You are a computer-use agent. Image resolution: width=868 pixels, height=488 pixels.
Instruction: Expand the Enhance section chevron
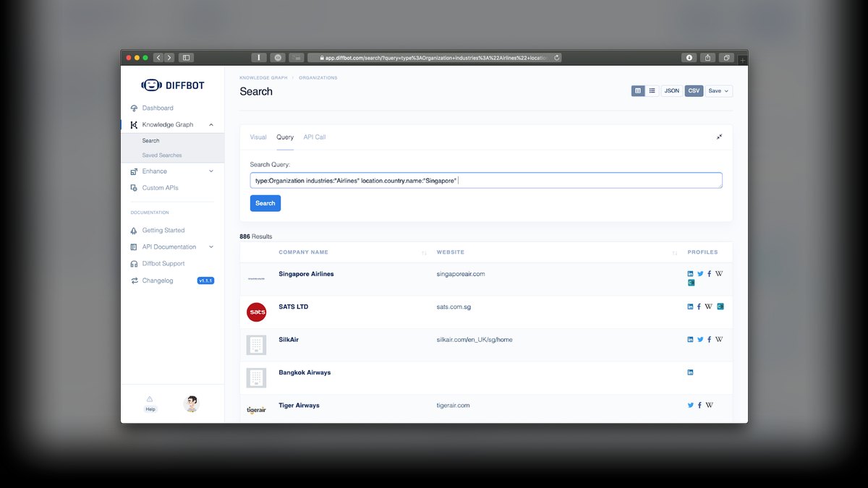211,171
